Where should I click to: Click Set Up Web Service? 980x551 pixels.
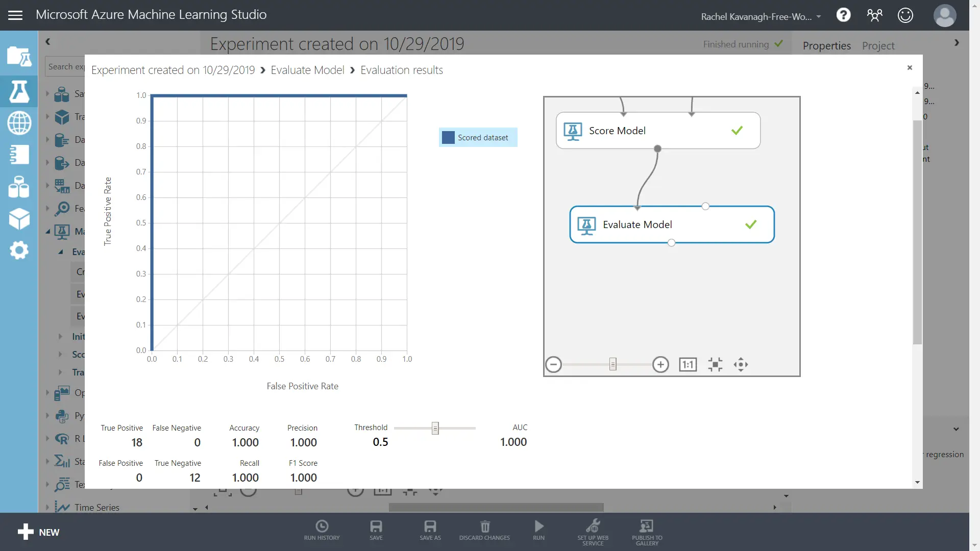(x=593, y=533)
